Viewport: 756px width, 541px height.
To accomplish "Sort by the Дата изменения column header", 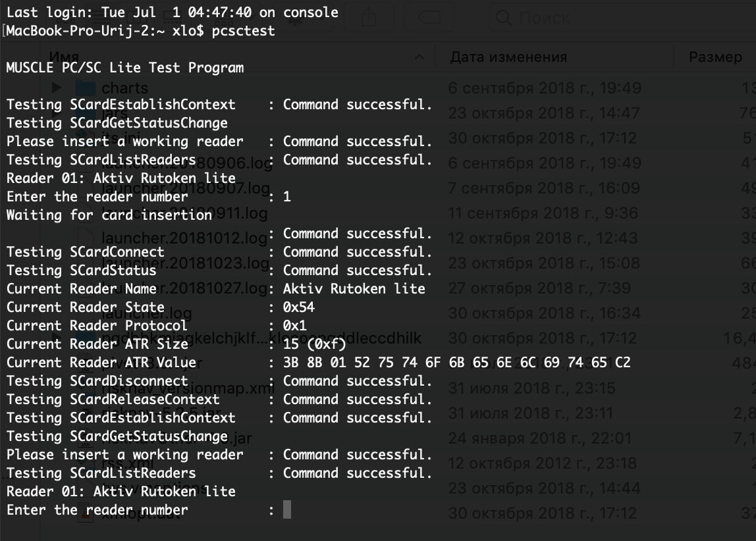I will tap(508, 57).
